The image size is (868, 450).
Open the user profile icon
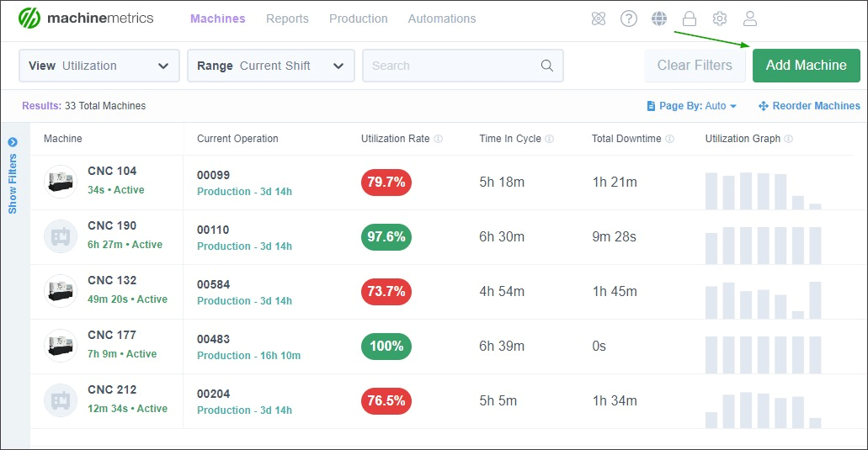(x=750, y=19)
